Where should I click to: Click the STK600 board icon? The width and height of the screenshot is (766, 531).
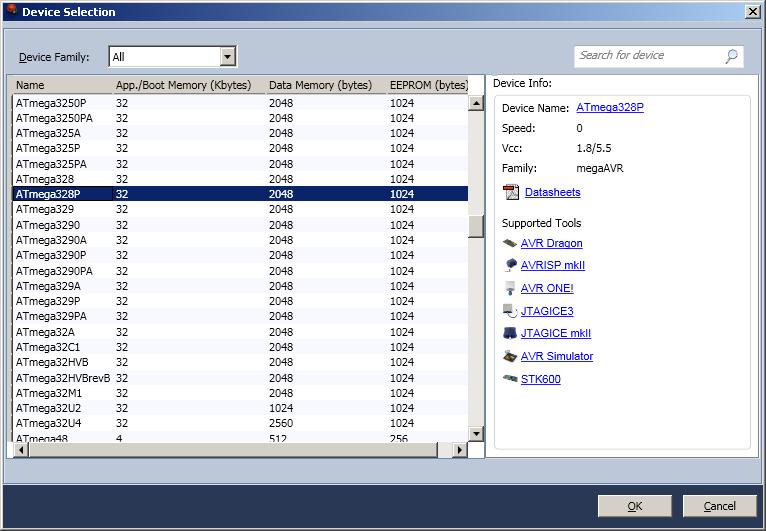pos(510,379)
